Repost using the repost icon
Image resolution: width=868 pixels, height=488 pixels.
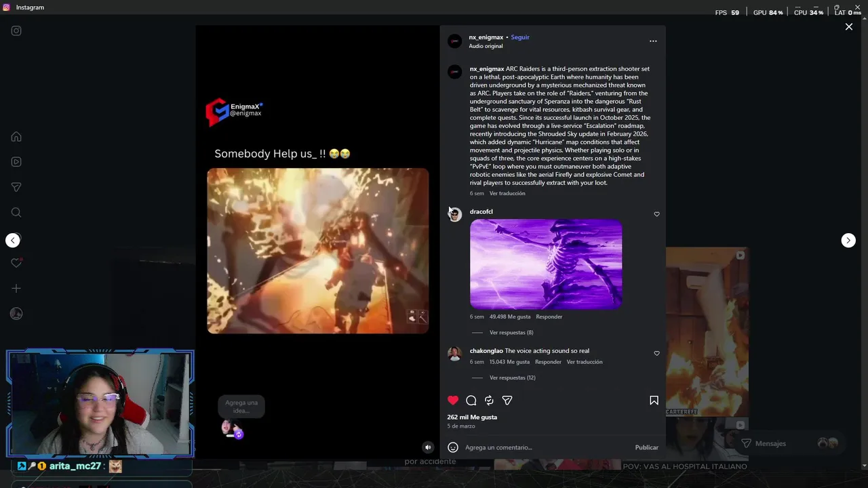tap(489, 401)
